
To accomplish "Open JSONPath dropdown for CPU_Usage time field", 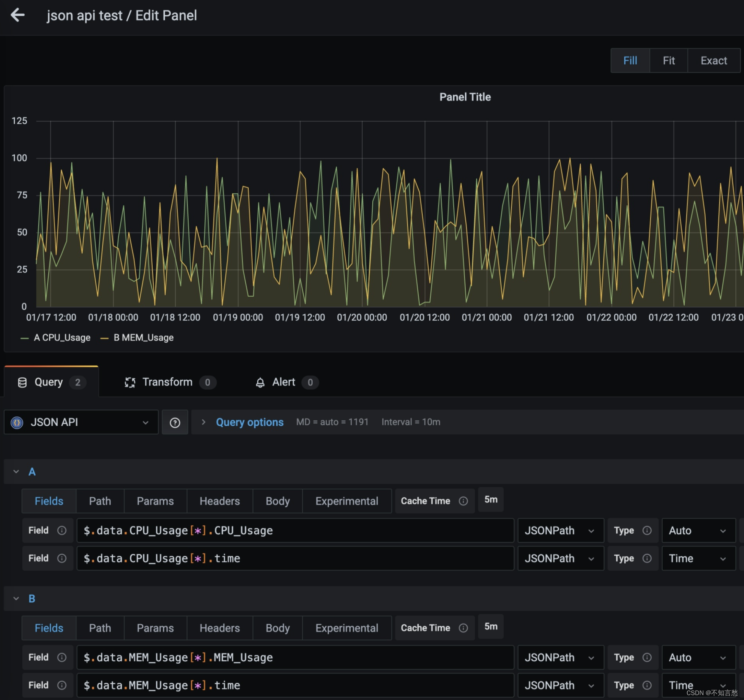I will click(x=561, y=558).
